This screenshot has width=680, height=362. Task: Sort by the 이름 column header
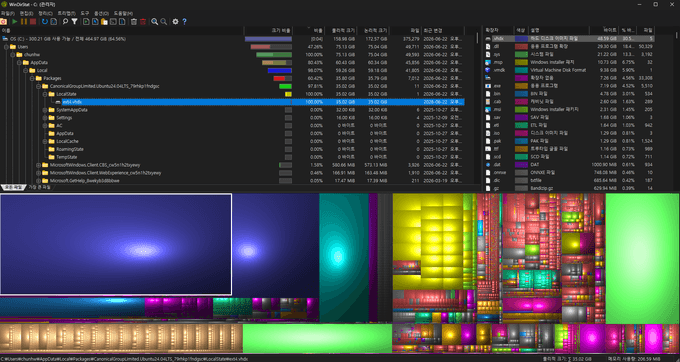click(122, 31)
